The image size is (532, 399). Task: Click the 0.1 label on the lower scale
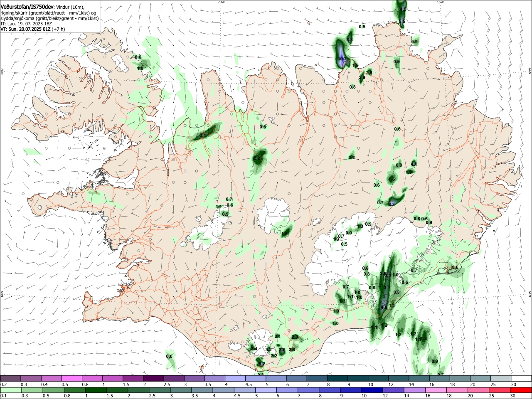[3, 396]
